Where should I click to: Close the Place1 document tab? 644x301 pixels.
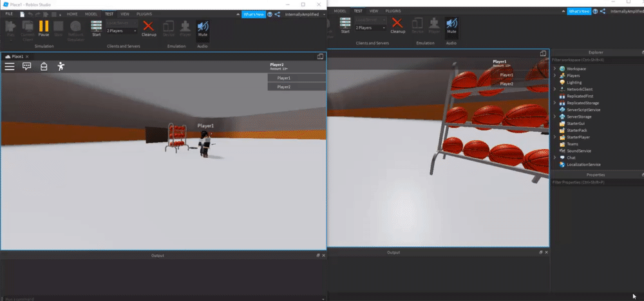point(27,57)
